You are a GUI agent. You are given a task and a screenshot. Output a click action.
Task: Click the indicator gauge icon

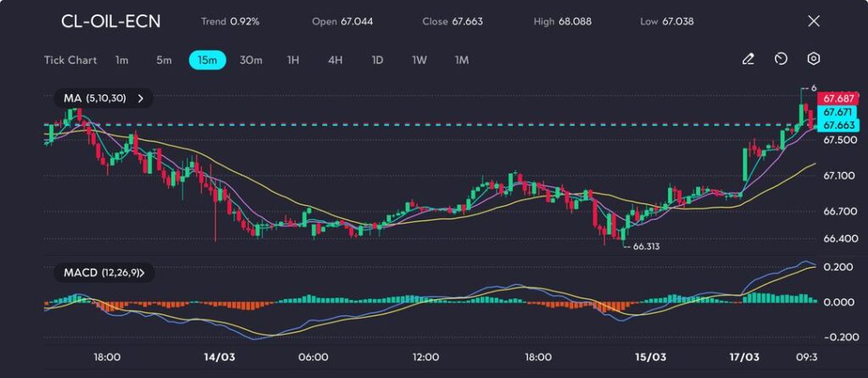[x=781, y=59]
